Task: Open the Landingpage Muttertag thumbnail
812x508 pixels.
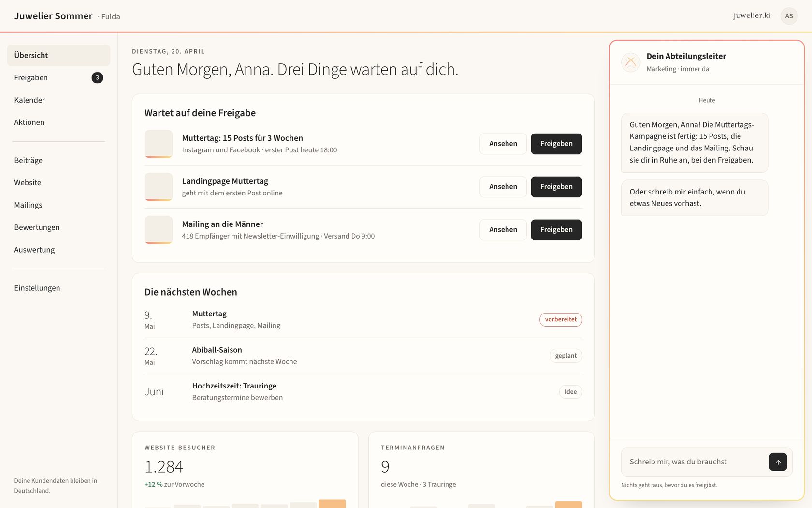Action: pos(159,187)
